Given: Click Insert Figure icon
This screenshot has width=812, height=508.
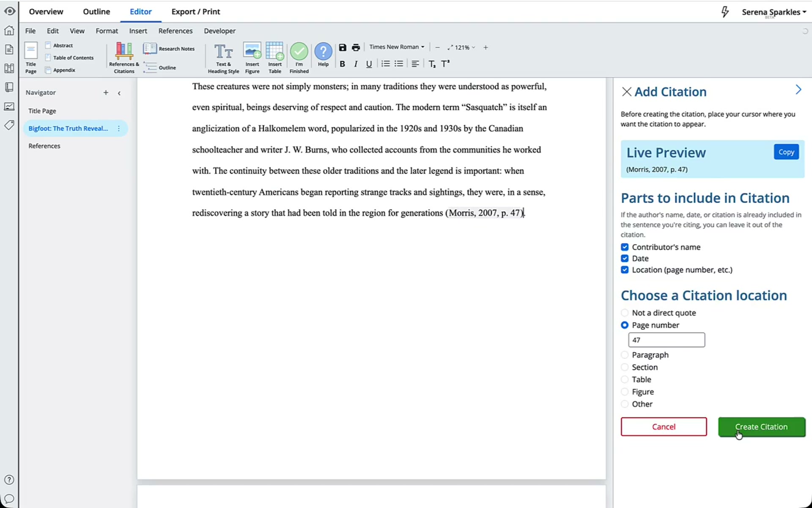Looking at the screenshot, I should point(252,58).
